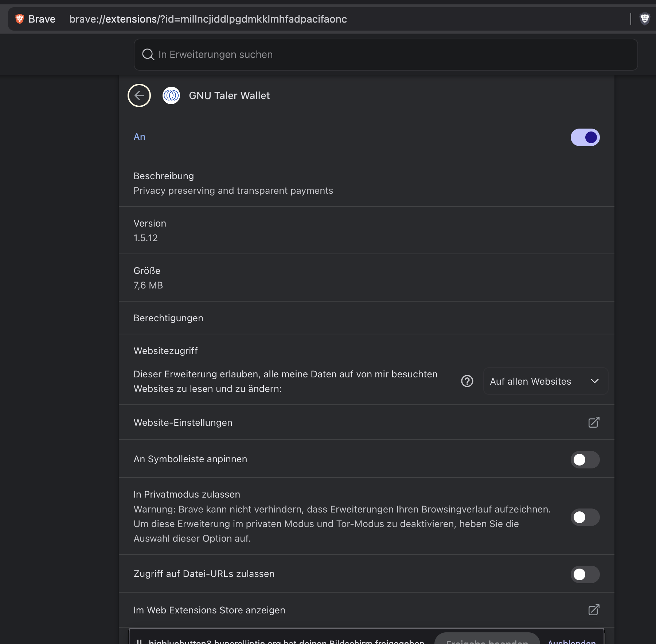
Task: Enable Zugriff auf Datei-URLs zulassen
Action: click(585, 574)
